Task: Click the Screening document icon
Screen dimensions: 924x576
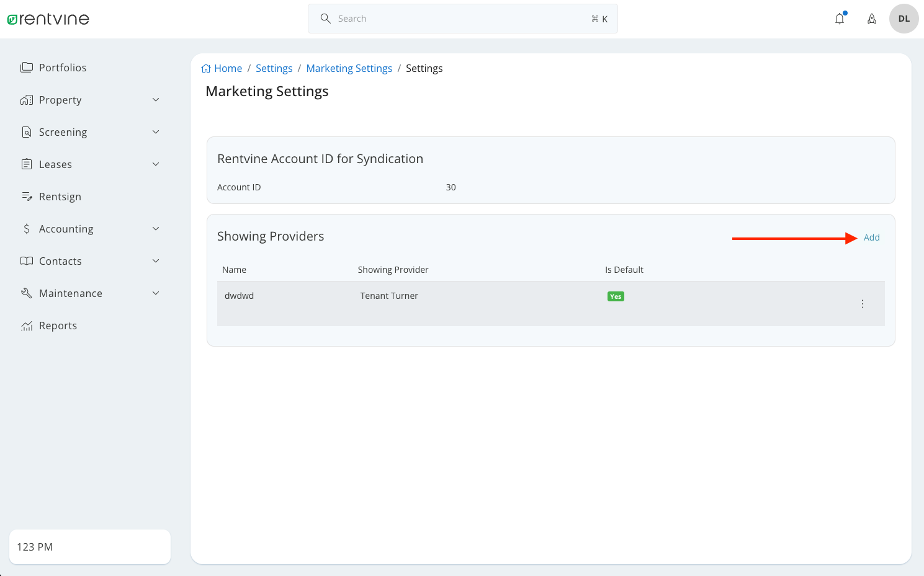Action: (26, 131)
